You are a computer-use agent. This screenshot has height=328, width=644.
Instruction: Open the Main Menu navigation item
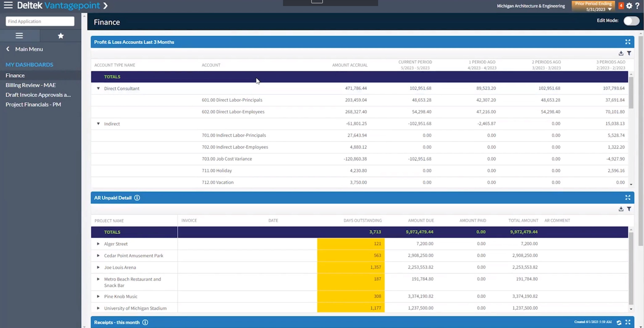click(x=29, y=49)
